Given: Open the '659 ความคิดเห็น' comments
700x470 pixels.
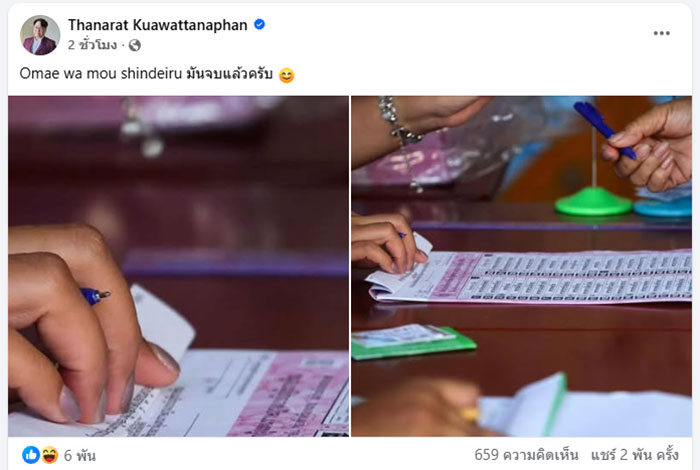Looking at the screenshot, I should 526,455.
